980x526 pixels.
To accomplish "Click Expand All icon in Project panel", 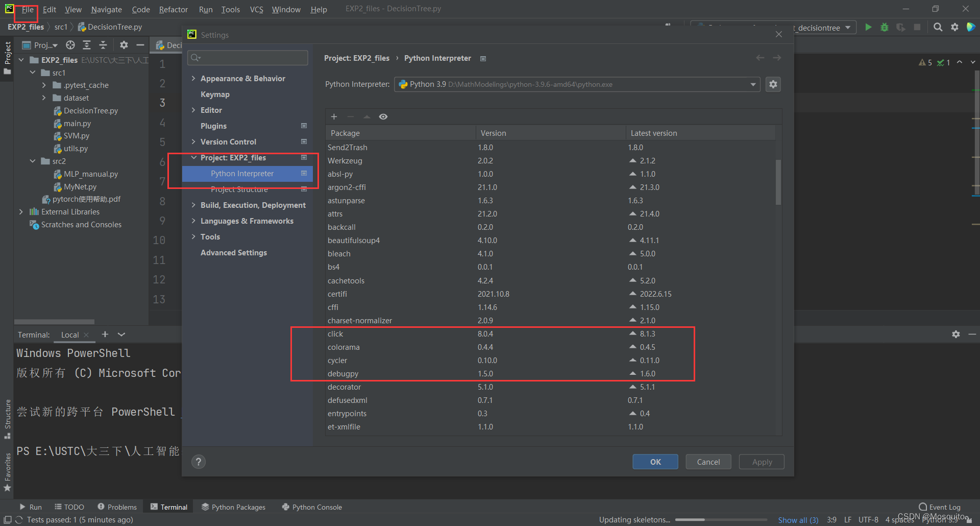I will click(87, 45).
